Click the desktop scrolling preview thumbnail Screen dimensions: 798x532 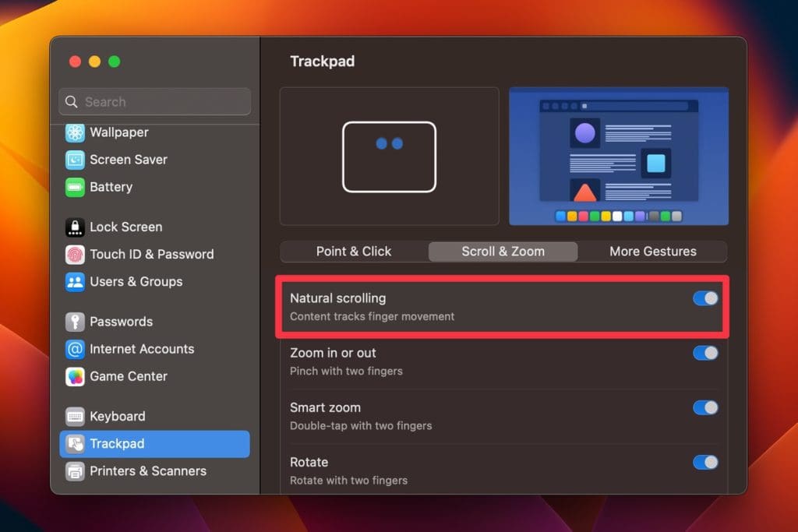pyautogui.click(x=619, y=156)
